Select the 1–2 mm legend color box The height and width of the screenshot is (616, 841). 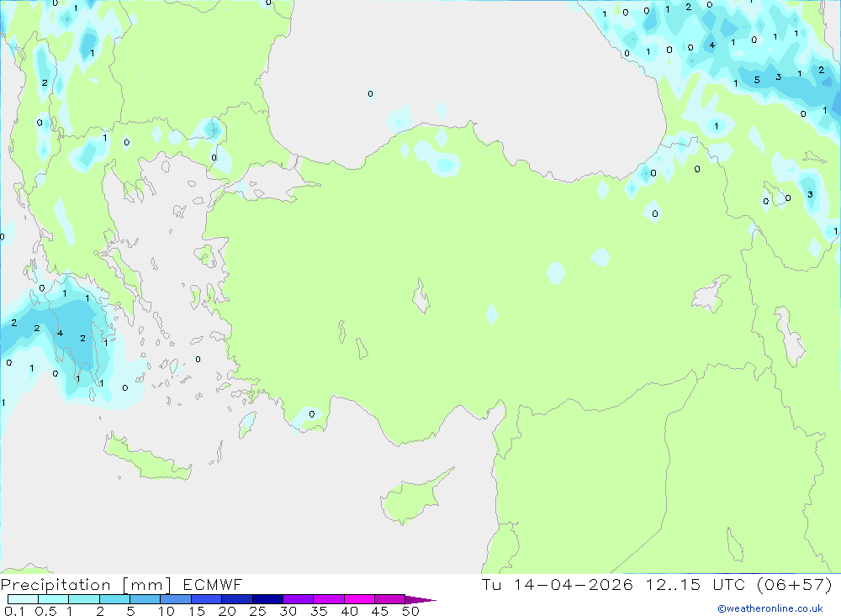pyautogui.click(x=83, y=599)
